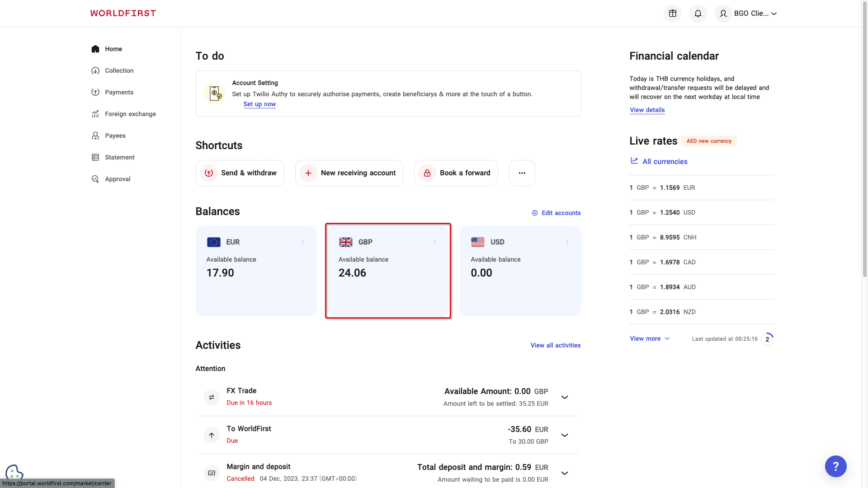Expand Margin and deposit activity row
The height and width of the screenshot is (488, 868).
pos(564,473)
